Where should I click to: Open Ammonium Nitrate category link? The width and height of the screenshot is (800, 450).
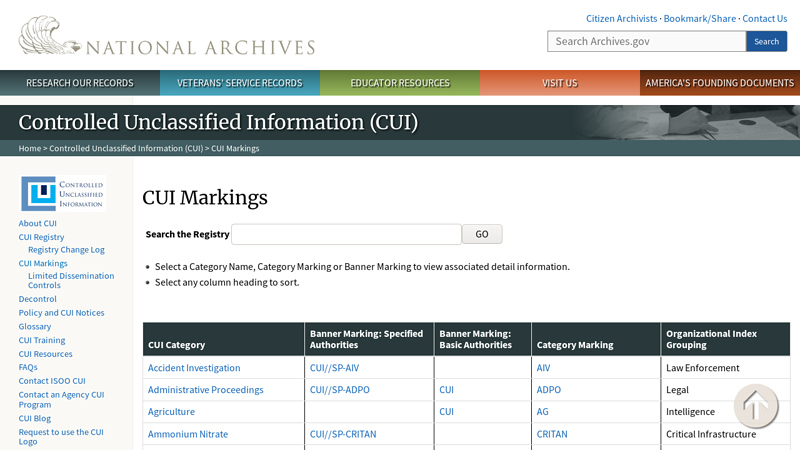pos(188,434)
